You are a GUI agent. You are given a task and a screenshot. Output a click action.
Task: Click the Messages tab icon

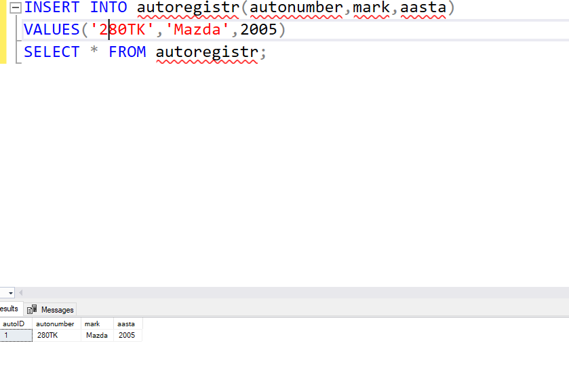coord(32,309)
